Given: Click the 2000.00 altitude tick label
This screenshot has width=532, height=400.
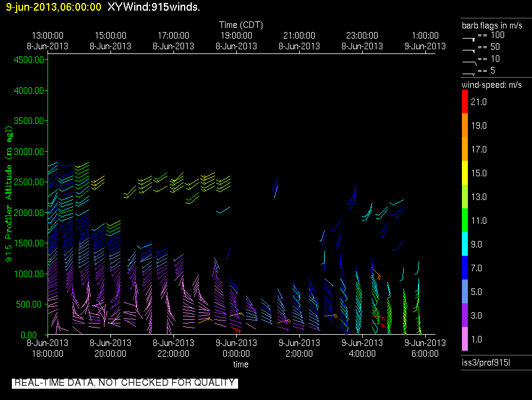Looking at the screenshot, I should click(29, 212).
